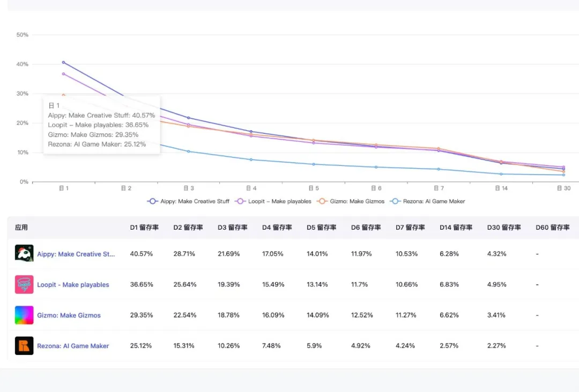Click the D60 留存率 column header

point(552,228)
